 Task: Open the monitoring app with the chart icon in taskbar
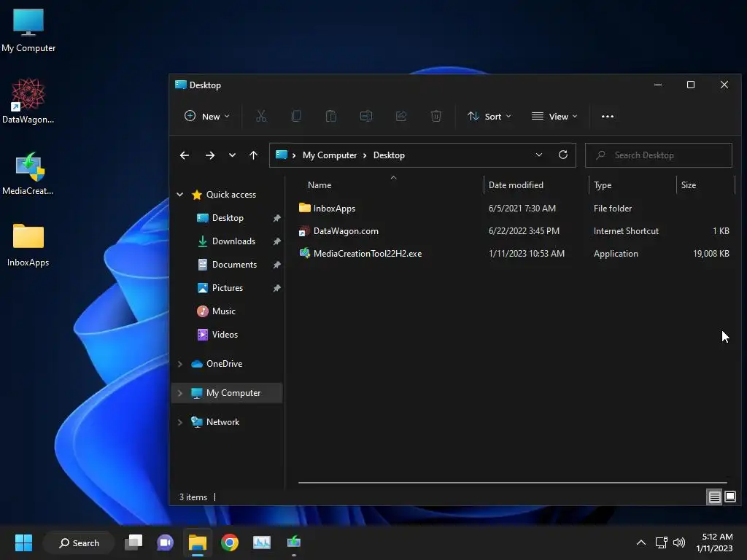262,542
